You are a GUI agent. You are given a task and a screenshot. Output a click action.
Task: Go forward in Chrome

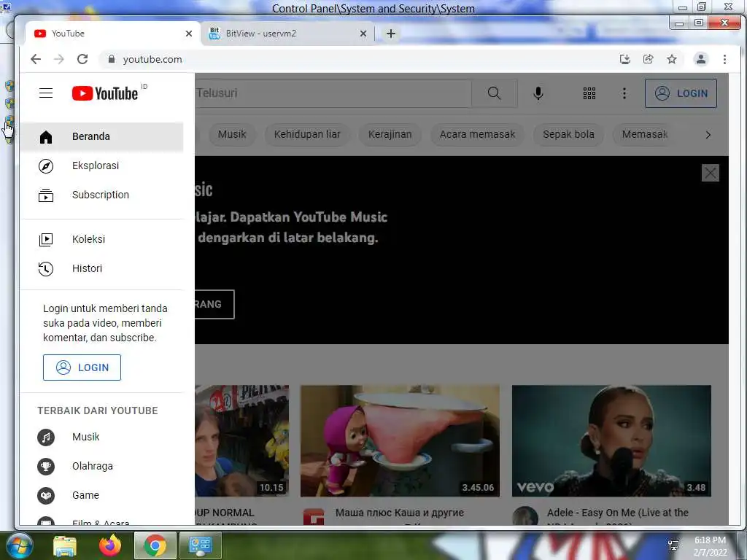[x=59, y=59]
